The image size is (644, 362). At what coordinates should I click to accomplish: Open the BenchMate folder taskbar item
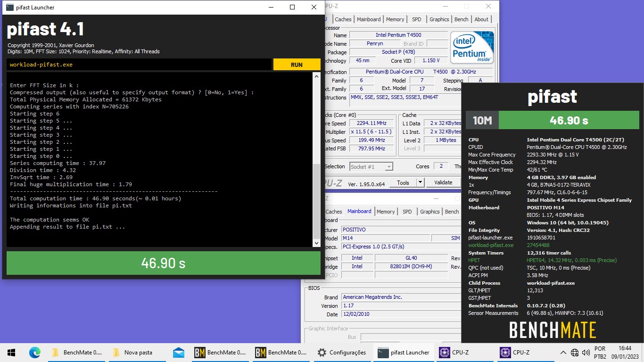76,353
